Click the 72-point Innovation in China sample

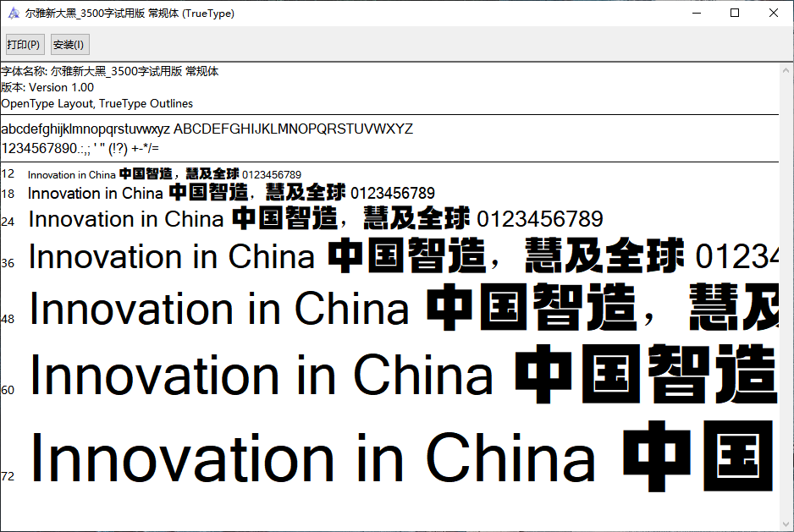click(403, 457)
